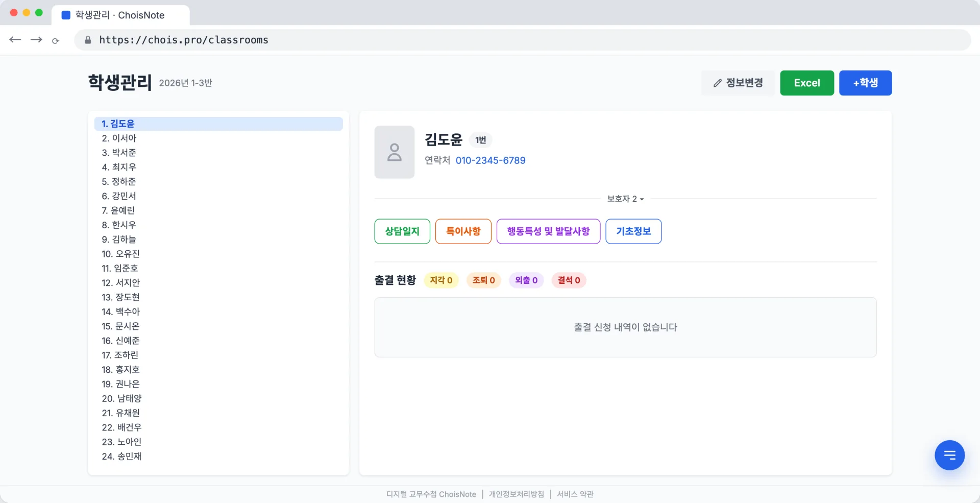This screenshot has width=980, height=503.
Task: Select student 22. 배건우 in list
Action: pyautogui.click(x=218, y=427)
